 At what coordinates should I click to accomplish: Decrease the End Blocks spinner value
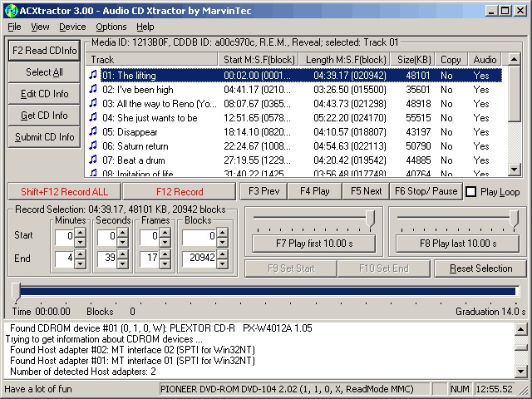tap(223, 263)
